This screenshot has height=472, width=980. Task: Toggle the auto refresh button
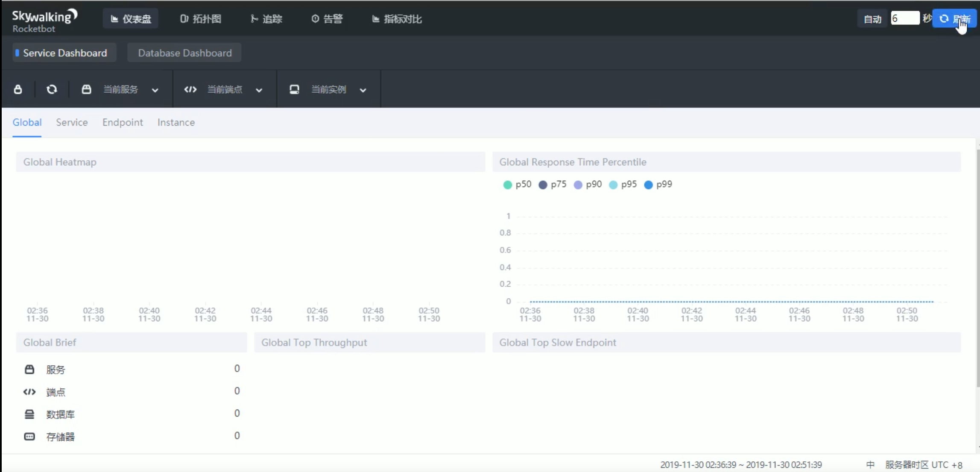pos(872,19)
